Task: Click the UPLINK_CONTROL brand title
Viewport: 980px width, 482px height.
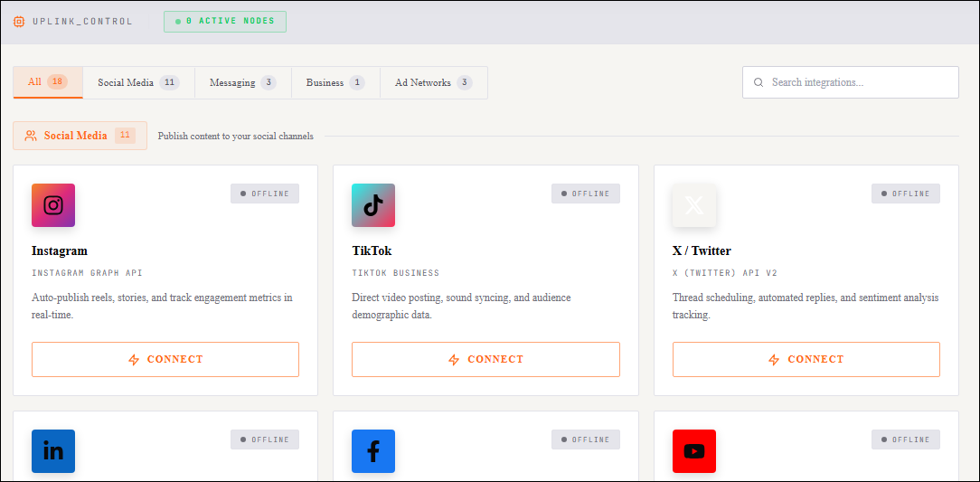Action: click(x=82, y=22)
